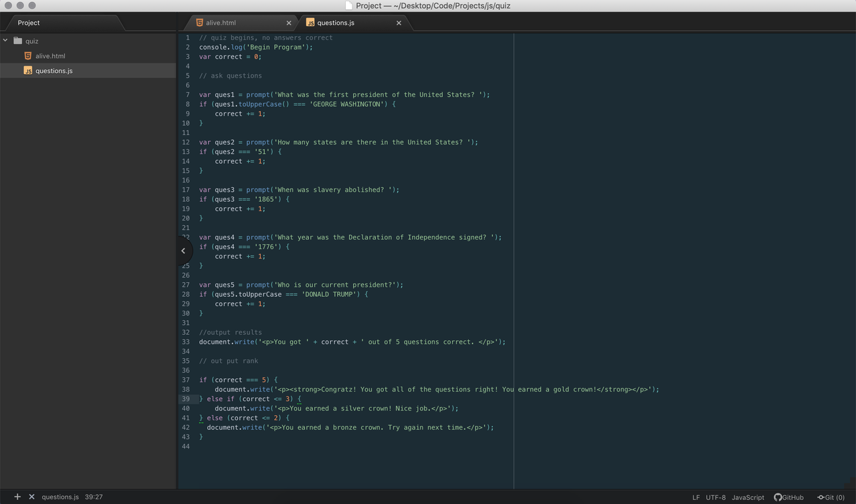
Task: Click the plus icon in the status bar
Action: pyautogui.click(x=17, y=497)
